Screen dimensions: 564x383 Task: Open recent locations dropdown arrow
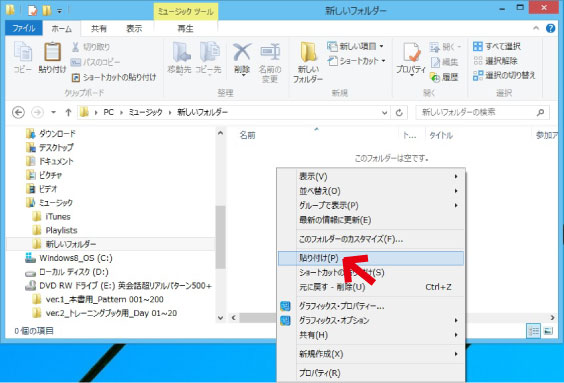pos(53,113)
